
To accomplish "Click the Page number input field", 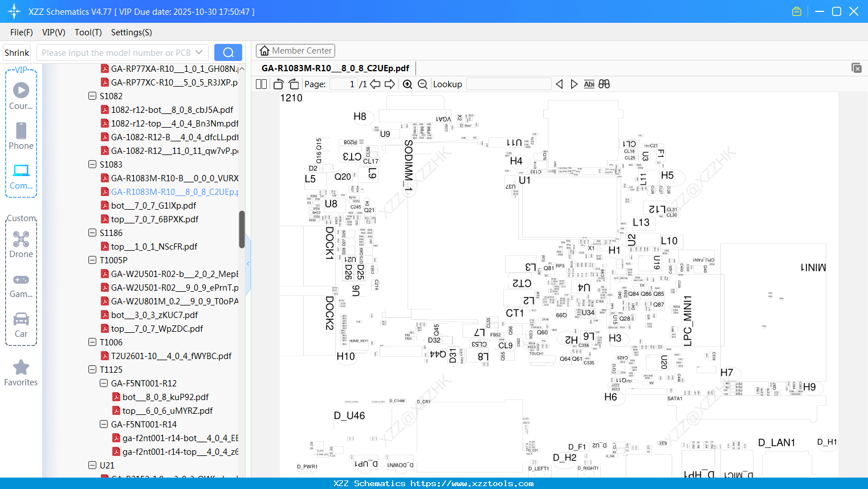I will 343,84.
